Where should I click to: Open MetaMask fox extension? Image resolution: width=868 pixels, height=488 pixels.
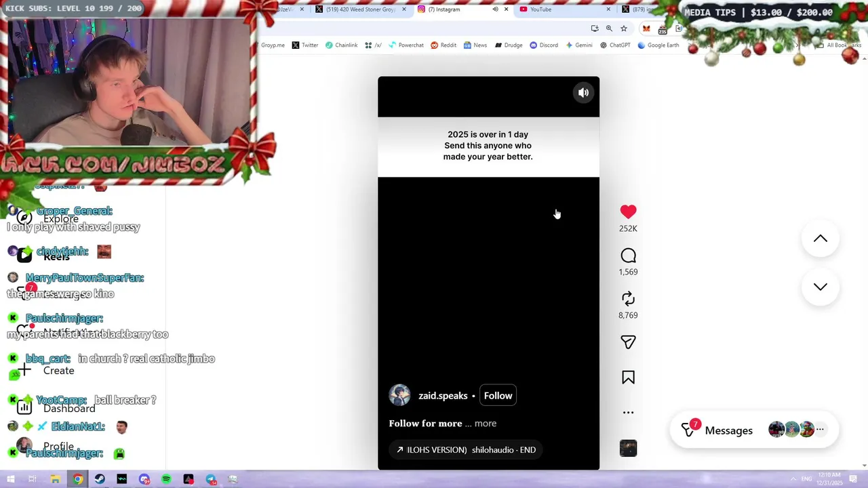[646, 28]
